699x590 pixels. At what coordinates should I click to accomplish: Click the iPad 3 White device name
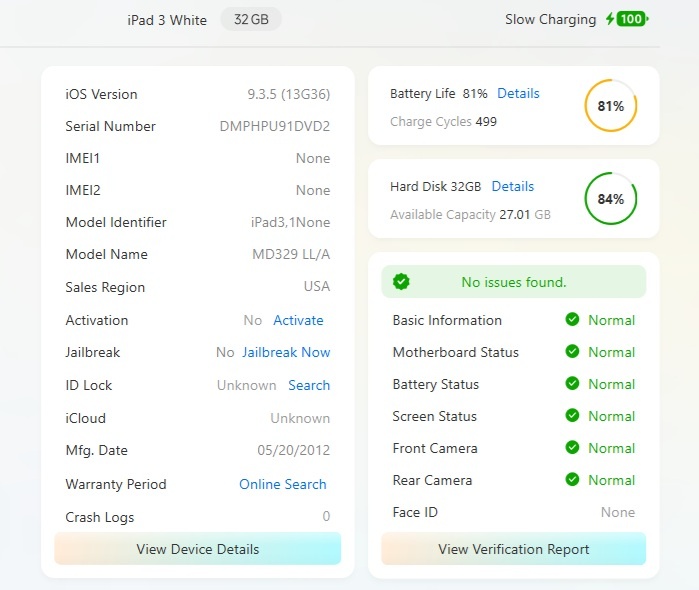pyautogui.click(x=167, y=21)
